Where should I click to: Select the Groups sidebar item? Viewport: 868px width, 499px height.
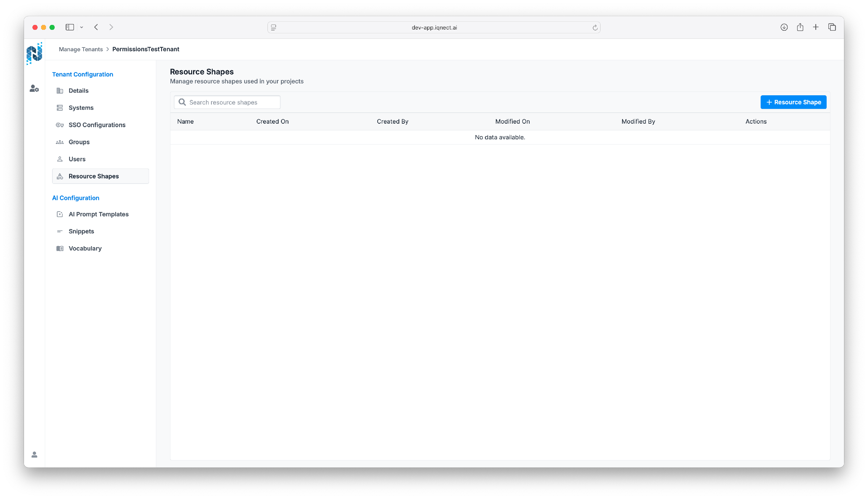coord(79,142)
